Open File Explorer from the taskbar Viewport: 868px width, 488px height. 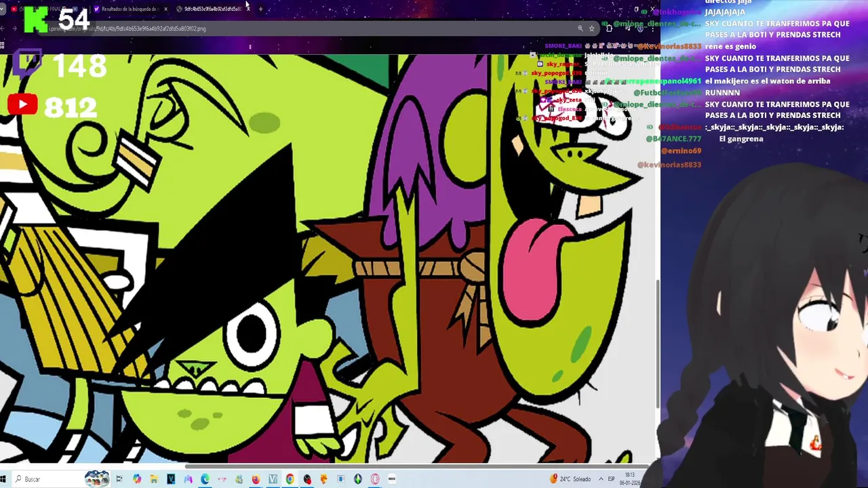coord(154,479)
